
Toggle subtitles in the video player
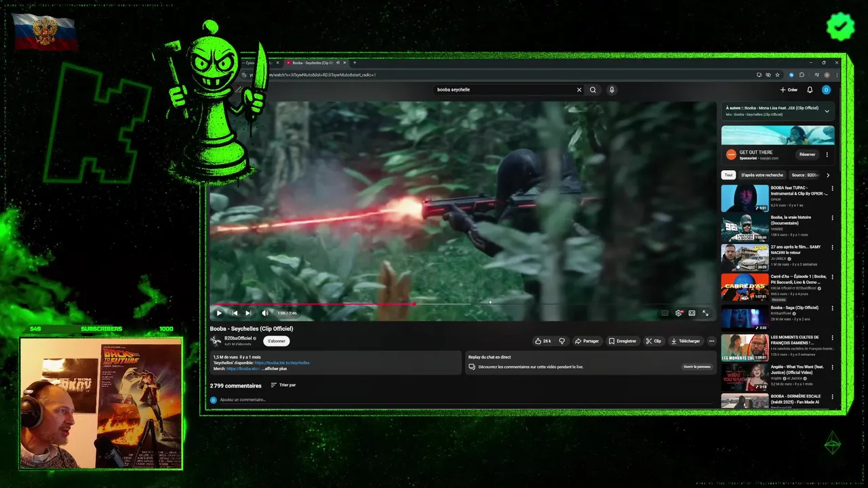pyautogui.click(x=665, y=313)
